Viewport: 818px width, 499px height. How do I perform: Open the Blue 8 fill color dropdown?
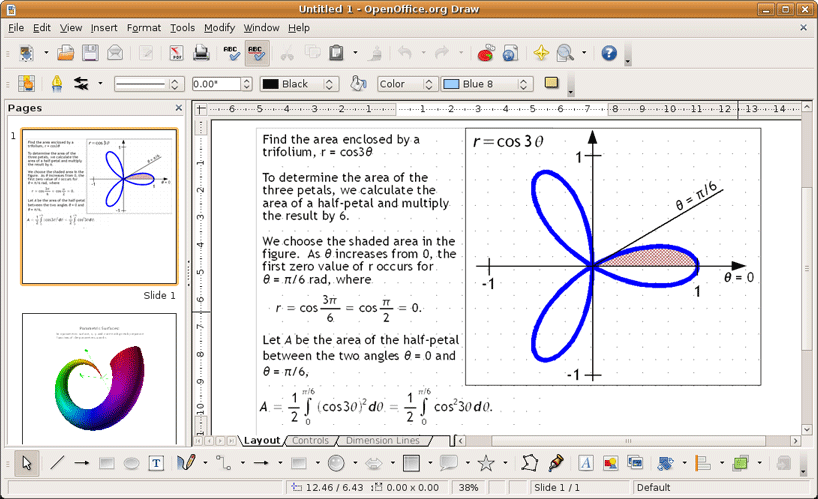523,85
